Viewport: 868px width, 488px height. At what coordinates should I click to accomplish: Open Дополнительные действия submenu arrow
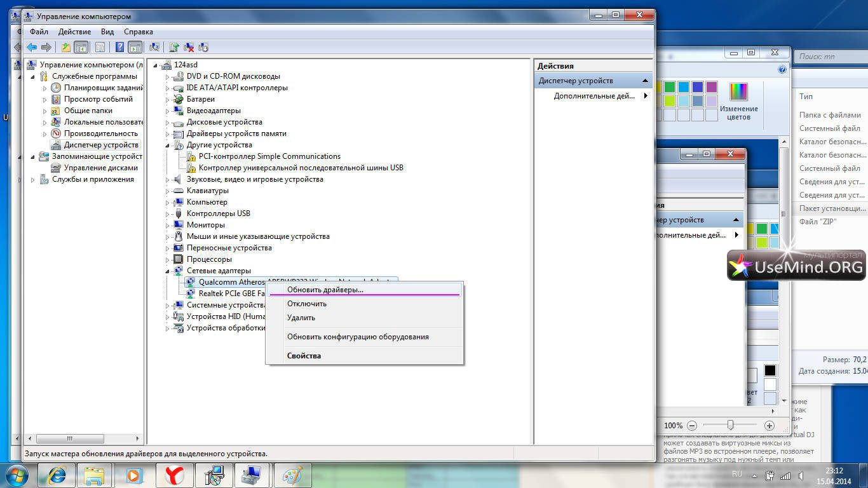point(646,96)
